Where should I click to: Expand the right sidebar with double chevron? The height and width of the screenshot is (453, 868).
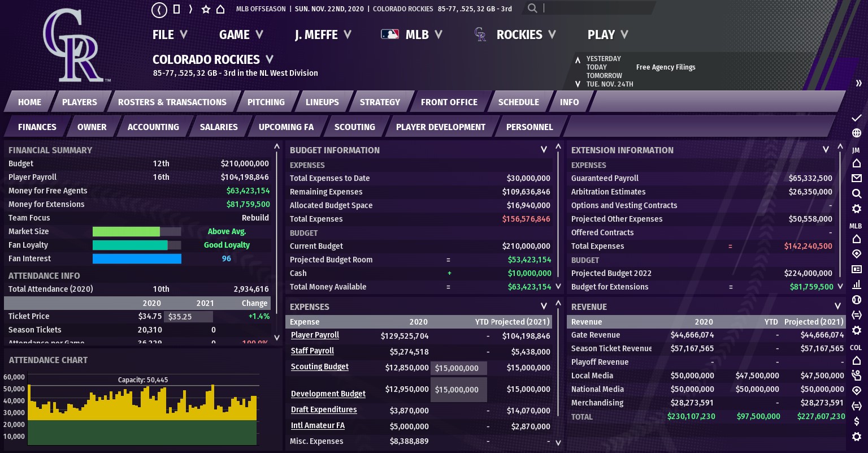tap(859, 83)
